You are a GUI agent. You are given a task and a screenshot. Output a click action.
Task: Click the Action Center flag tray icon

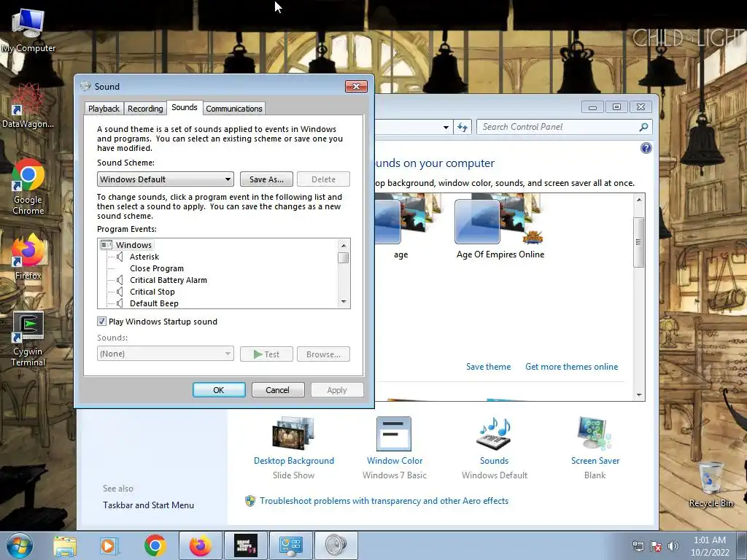(656, 546)
